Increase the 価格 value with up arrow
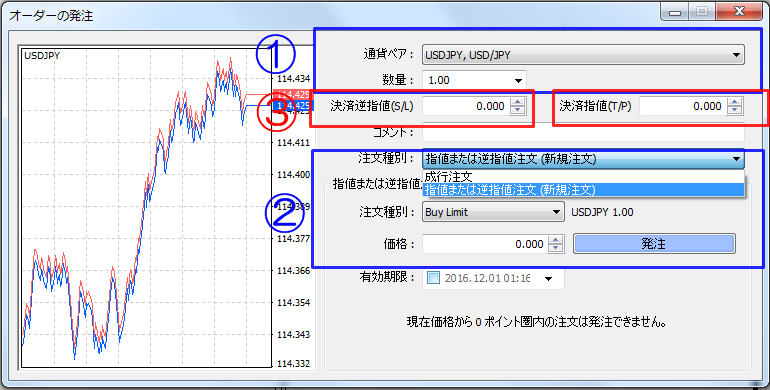The width and height of the screenshot is (770, 390). pos(555,240)
